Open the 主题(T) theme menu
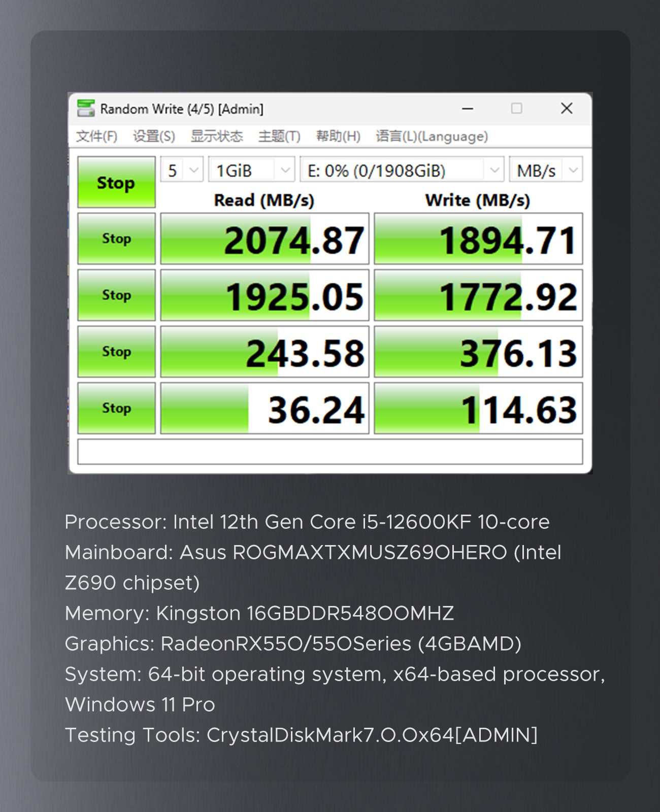 [279, 136]
